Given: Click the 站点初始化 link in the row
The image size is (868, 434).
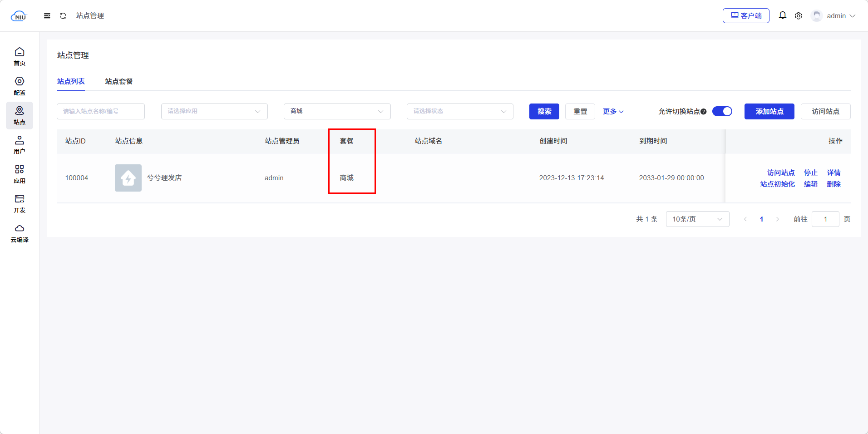Looking at the screenshot, I should coord(777,184).
